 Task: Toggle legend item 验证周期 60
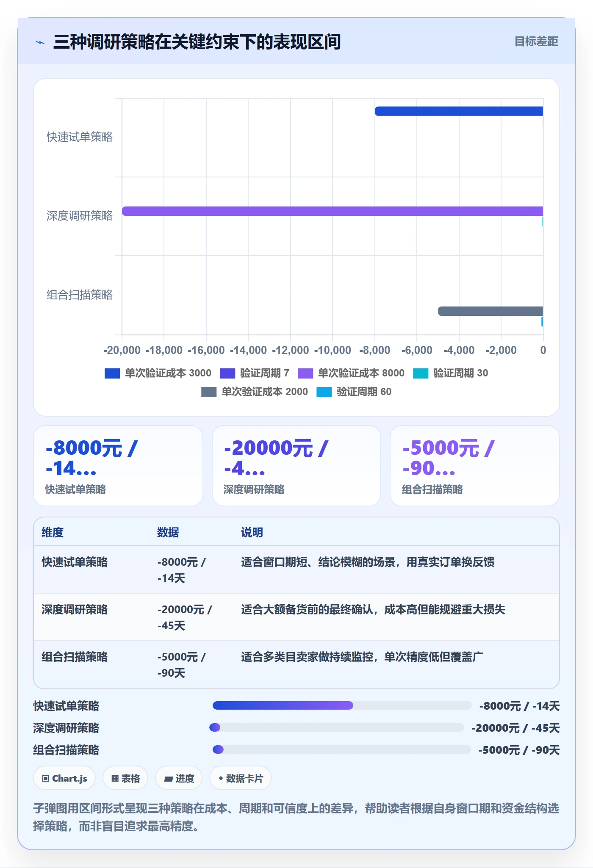tap(354, 392)
